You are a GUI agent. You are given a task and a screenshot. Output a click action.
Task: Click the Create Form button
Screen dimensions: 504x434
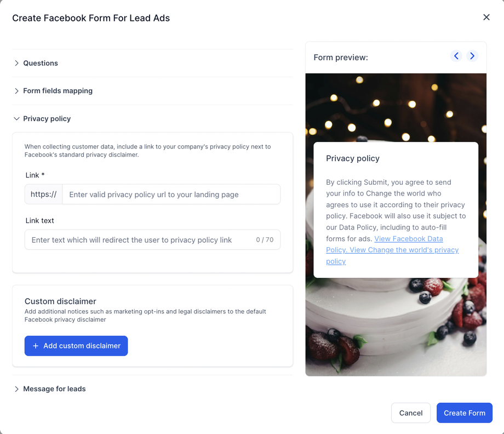click(x=465, y=413)
